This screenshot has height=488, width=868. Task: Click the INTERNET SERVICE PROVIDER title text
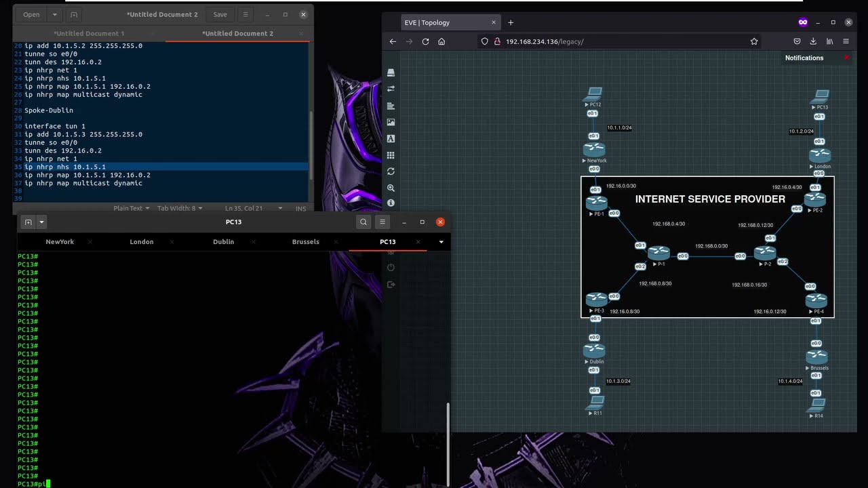[x=710, y=199]
